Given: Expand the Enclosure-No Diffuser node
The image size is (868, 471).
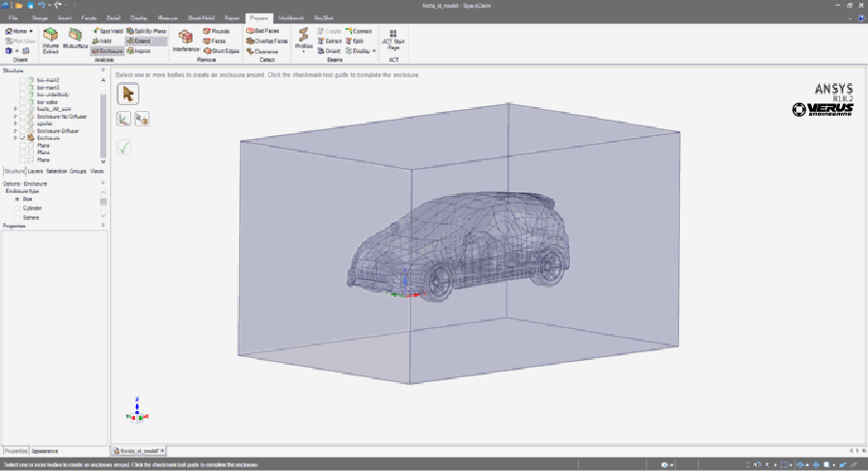Looking at the screenshot, I should (15, 117).
